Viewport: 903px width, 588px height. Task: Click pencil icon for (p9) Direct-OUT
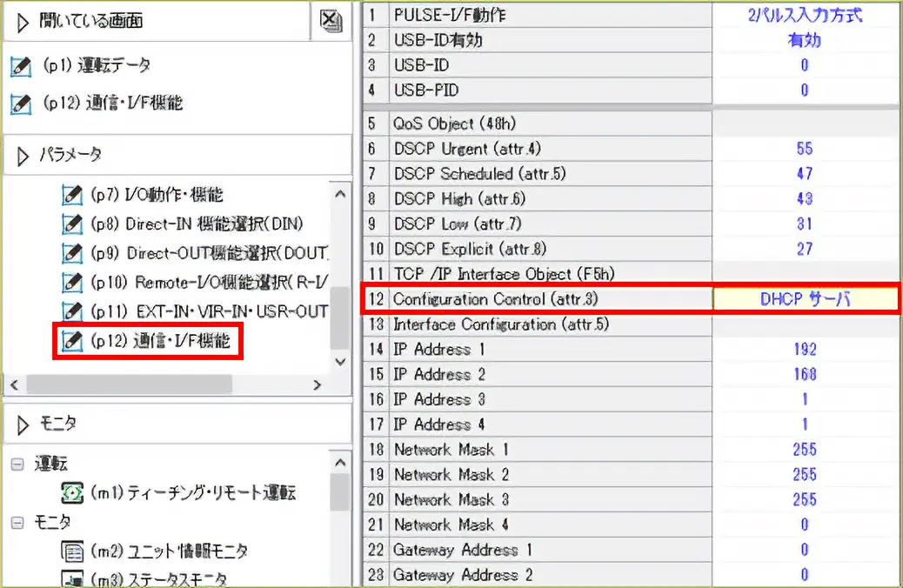[x=72, y=253]
